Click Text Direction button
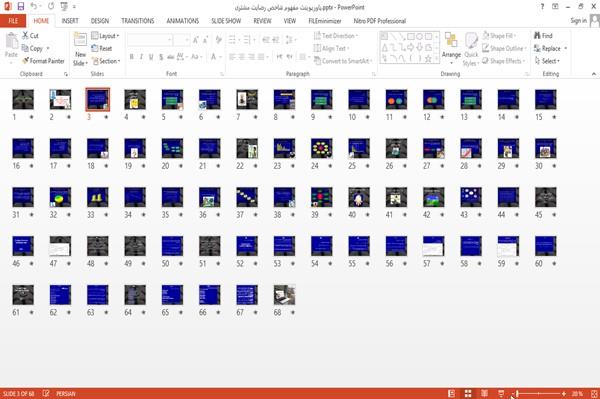This screenshot has height=399, width=600. tap(336, 36)
